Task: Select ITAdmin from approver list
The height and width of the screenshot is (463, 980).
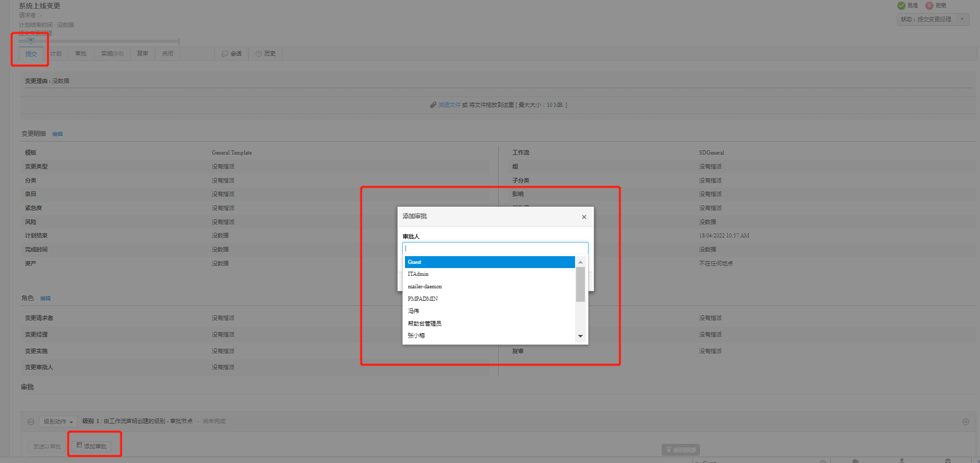Action: 489,274
